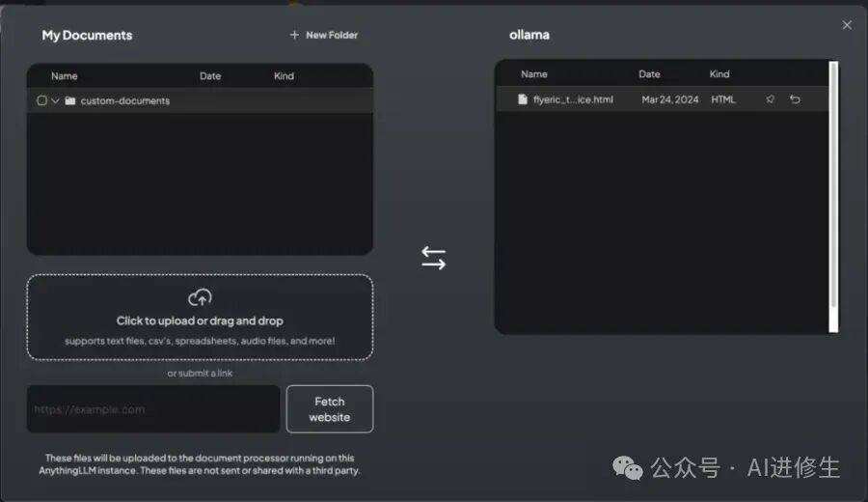Click the ollama workspace scrollbar
Screen dimensions: 868x502
pyautogui.click(x=833, y=197)
